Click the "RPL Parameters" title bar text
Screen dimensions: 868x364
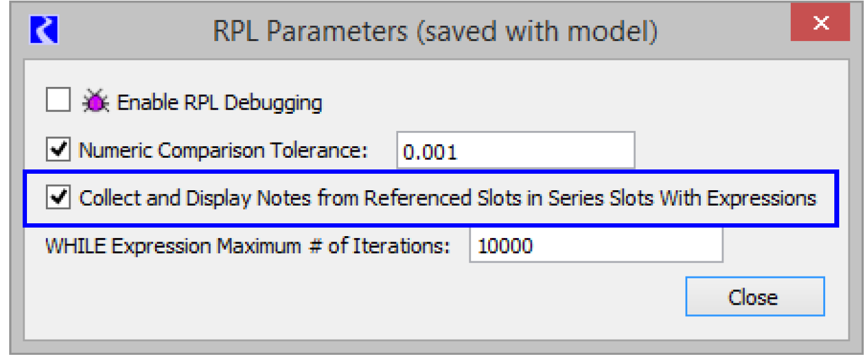[x=309, y=31]
